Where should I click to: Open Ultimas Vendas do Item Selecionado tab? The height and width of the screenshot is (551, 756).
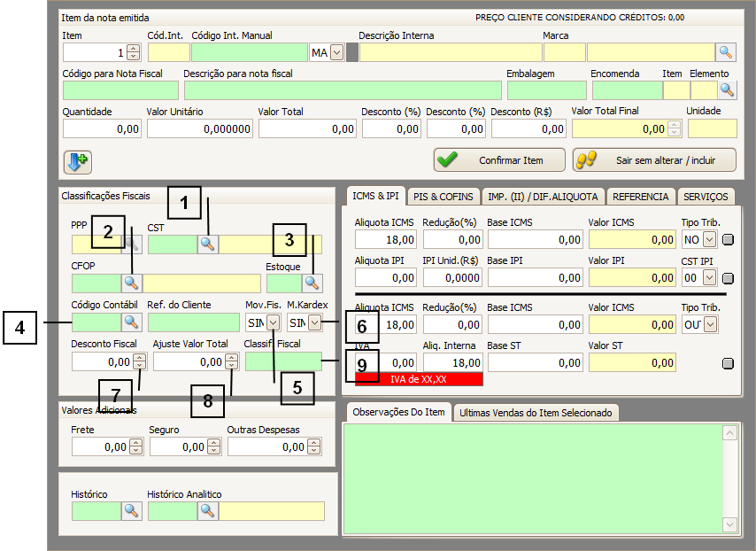pos(536,413)
